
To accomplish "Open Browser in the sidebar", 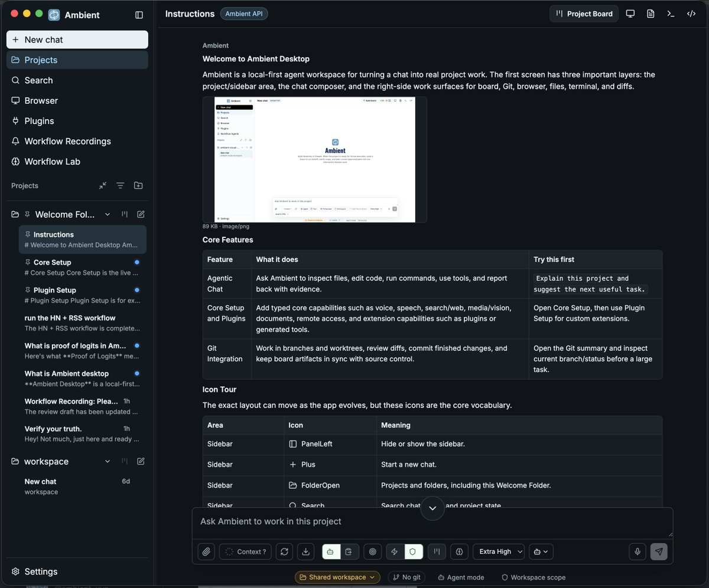I will pyautogui.click(x=77, y=100).
